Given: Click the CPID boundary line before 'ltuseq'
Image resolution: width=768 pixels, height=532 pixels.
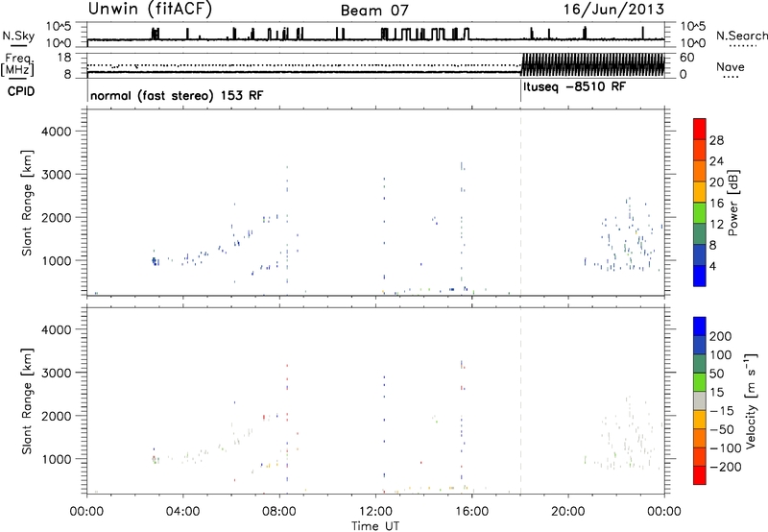Looking at the screenshot, I should click(x=520, y=90).
